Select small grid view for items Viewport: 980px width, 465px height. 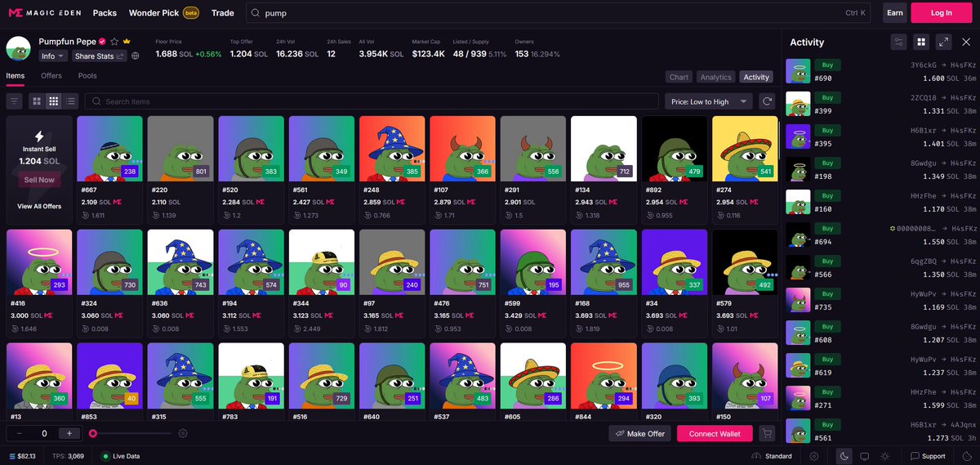click(x=54, y=101)
